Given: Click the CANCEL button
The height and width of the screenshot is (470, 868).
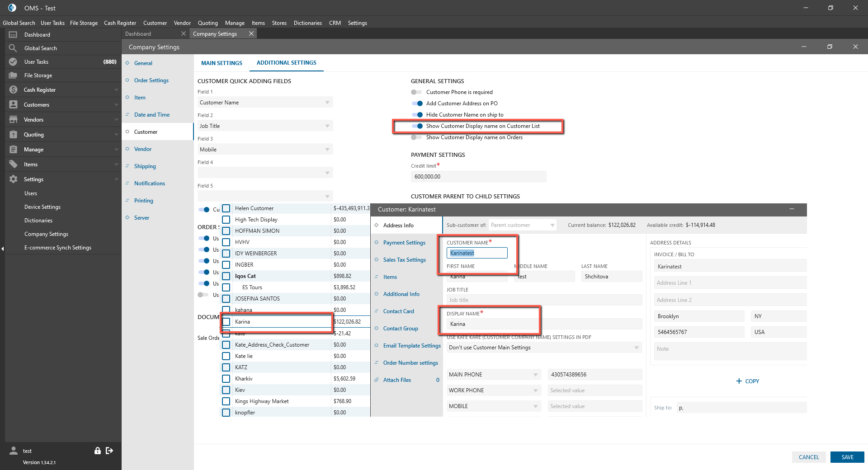Looking at the screenshot, I should pos(809,457).
